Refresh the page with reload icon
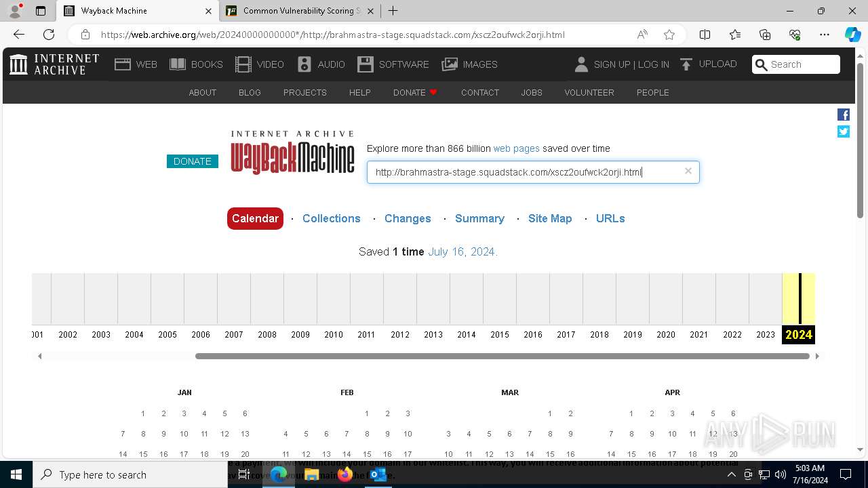The width and height of the screenshot is (868, 488). [49, 35]
